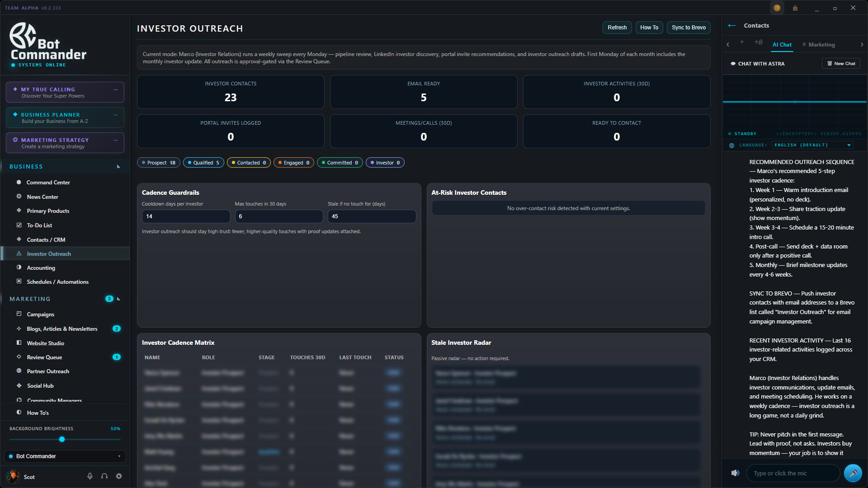Image resolution: width=868 pixels, height=488 pixels.
Task: Click the blue mic send button
Action: pos(853,473)
